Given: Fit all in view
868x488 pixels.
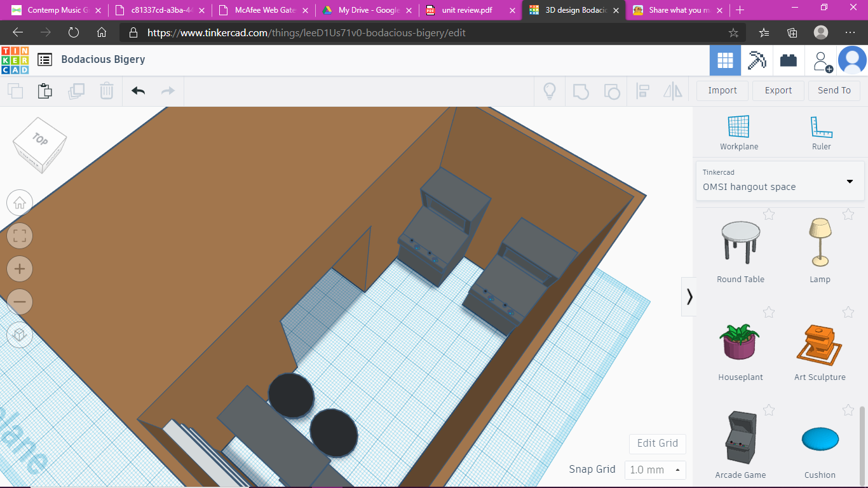Looking at the screenshot, I should pyautogui.click(x=20, y=236).
